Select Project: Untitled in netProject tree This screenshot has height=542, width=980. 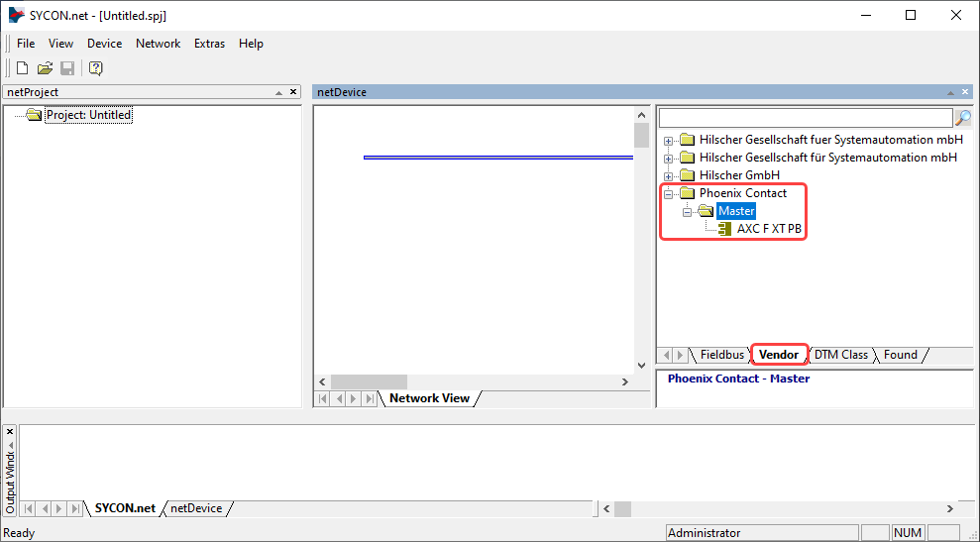click(89, 115)
